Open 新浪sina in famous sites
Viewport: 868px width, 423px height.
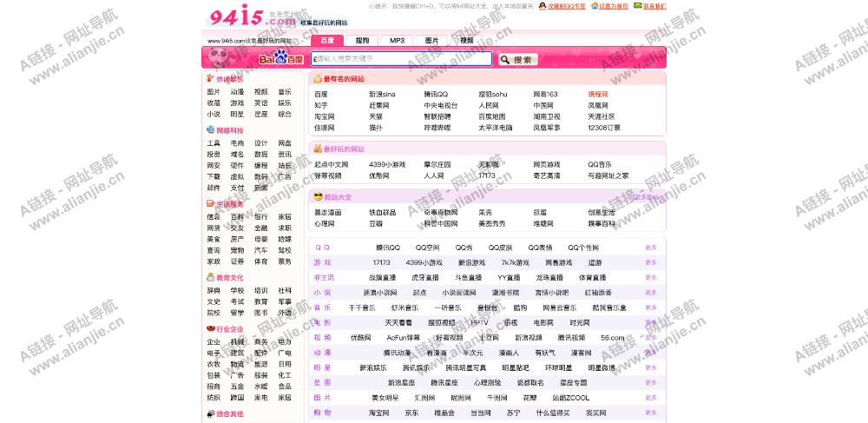tap(382, 94)
